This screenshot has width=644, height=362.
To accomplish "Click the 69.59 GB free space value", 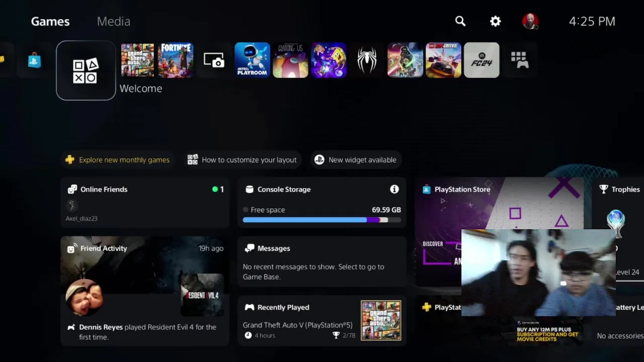I will 386,210.
